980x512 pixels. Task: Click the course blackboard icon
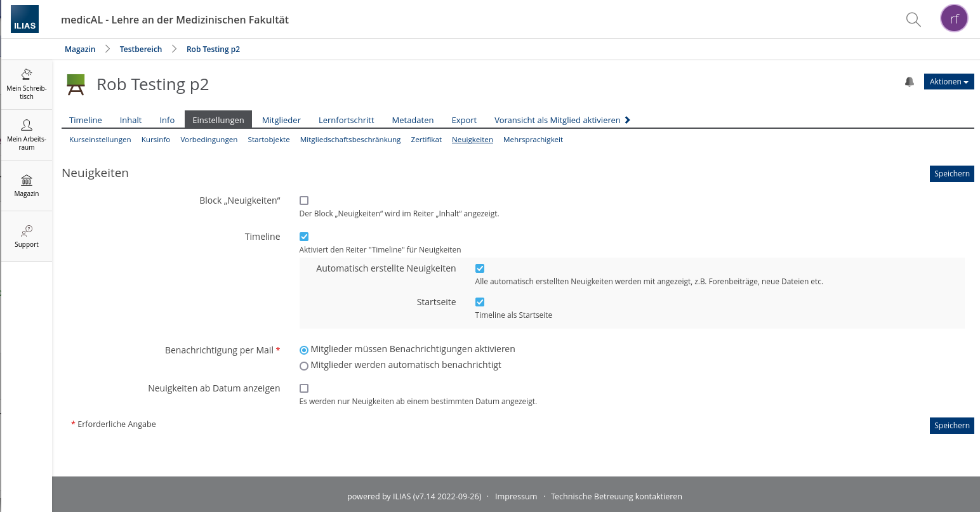click(x=76, y=84)
